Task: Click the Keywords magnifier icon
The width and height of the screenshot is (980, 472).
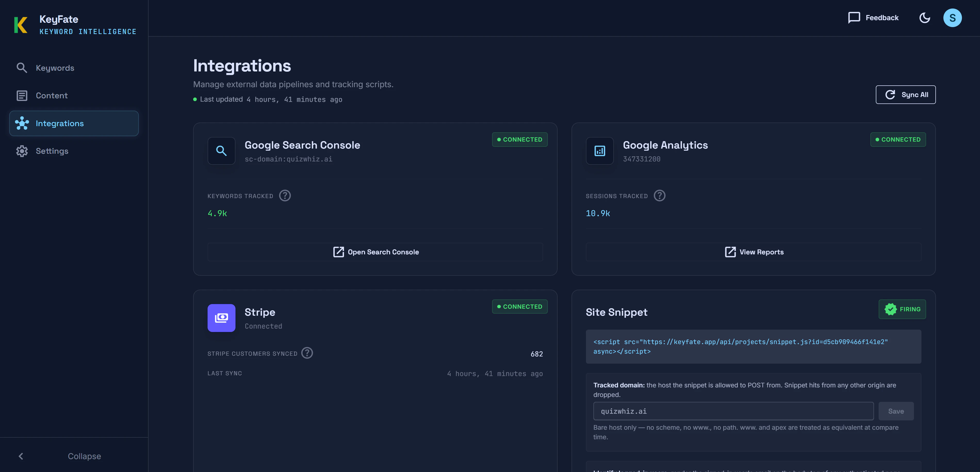Action: coord(22,68)
